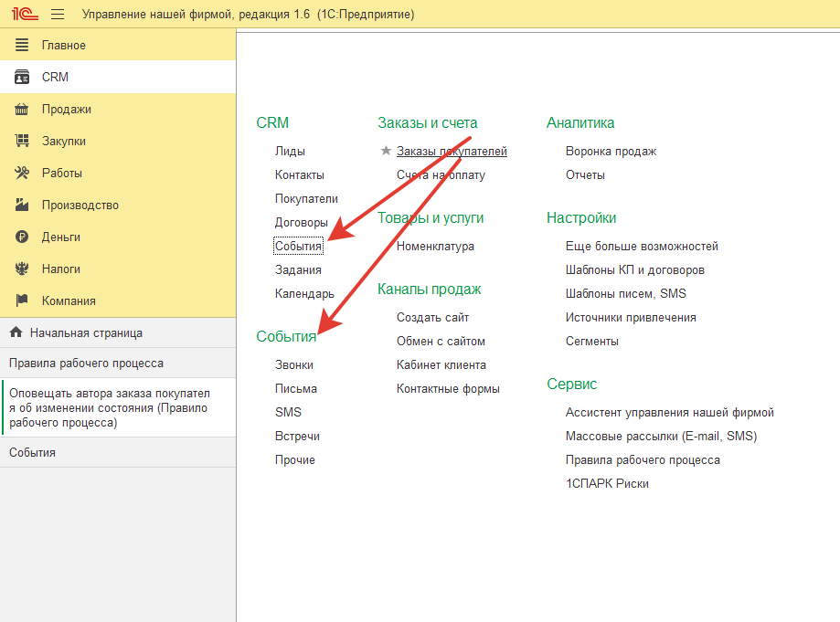Open Покупатели list

(x=306, y=198)
